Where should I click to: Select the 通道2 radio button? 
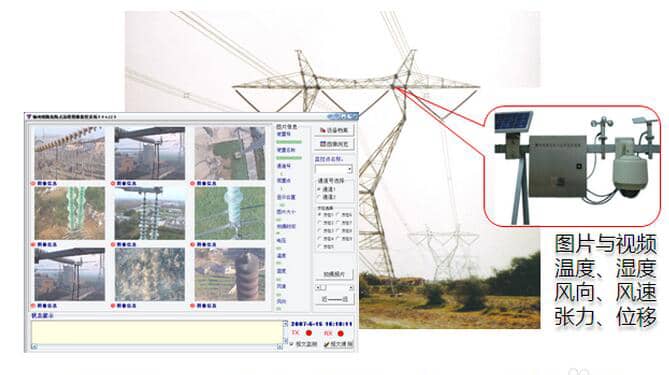coord(319,197)
